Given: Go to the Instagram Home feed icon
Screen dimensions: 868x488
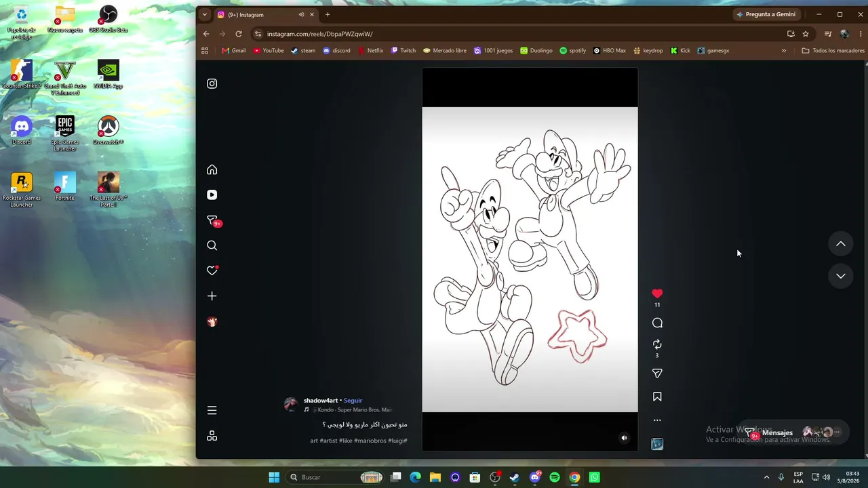Looking at the screenshot, I should (212, 169).
